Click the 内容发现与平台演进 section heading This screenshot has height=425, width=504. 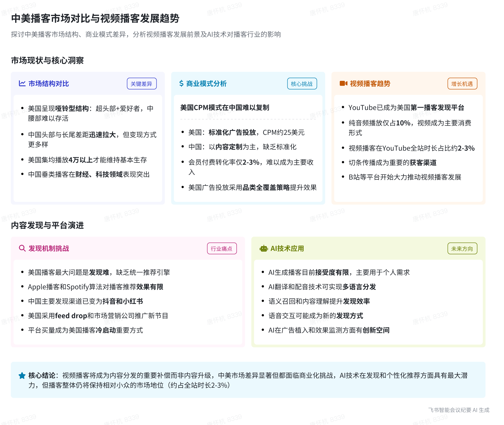47,225
